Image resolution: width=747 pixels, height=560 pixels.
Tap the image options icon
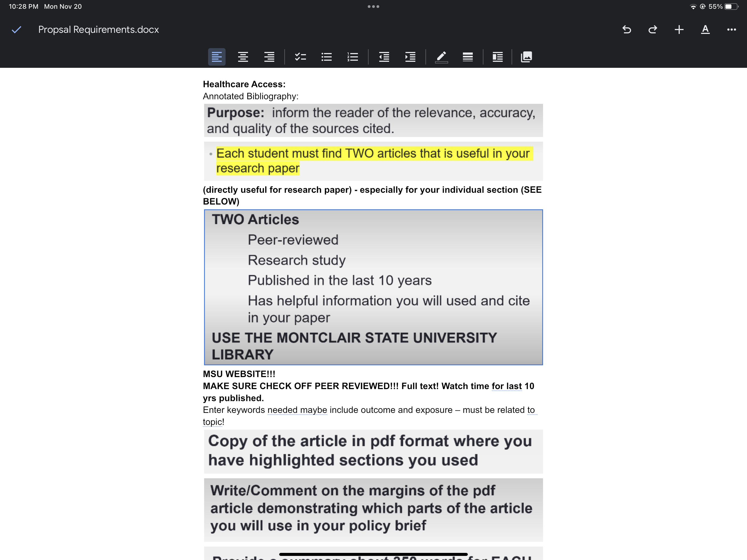point(526,57)
